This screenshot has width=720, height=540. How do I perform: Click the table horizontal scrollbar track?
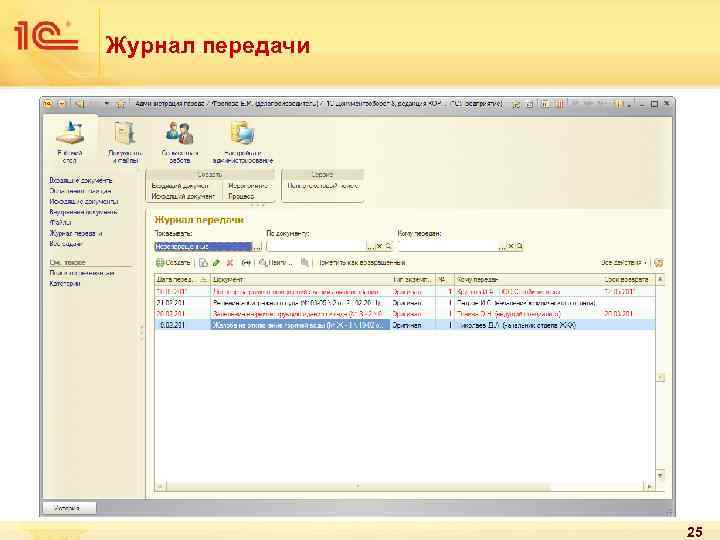tap(404, 486)
